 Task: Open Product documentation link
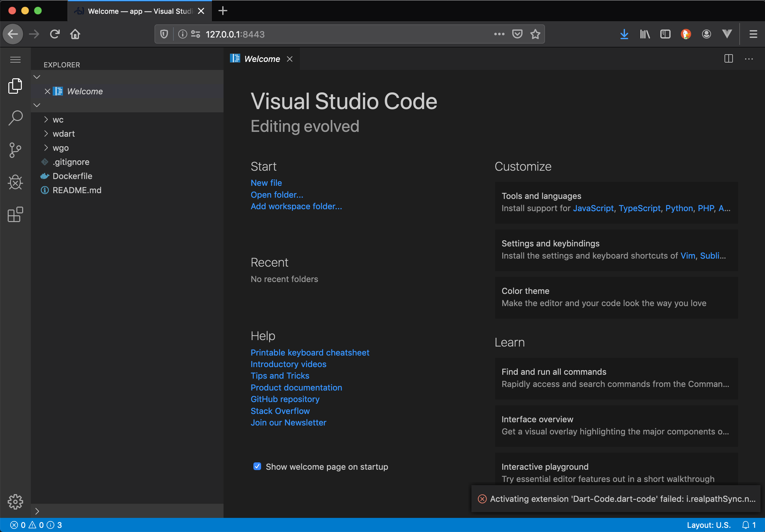tap(296, 388)
